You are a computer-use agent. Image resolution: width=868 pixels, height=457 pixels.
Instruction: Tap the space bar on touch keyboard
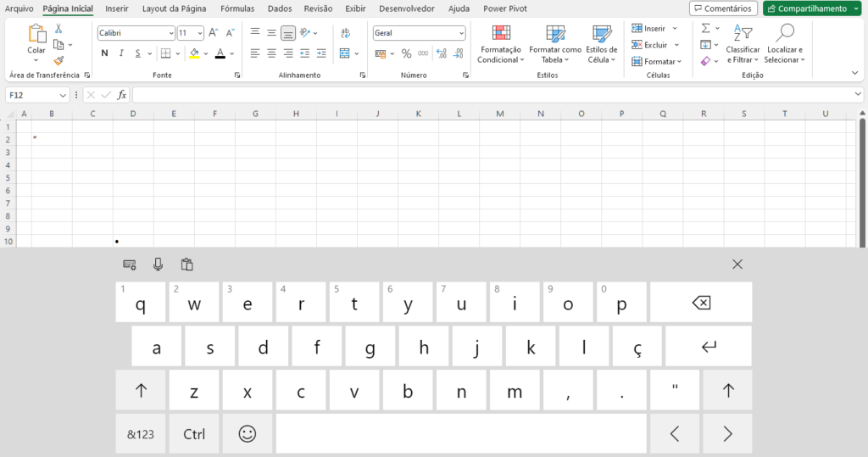pyautogui.click(x=461, y=434)
